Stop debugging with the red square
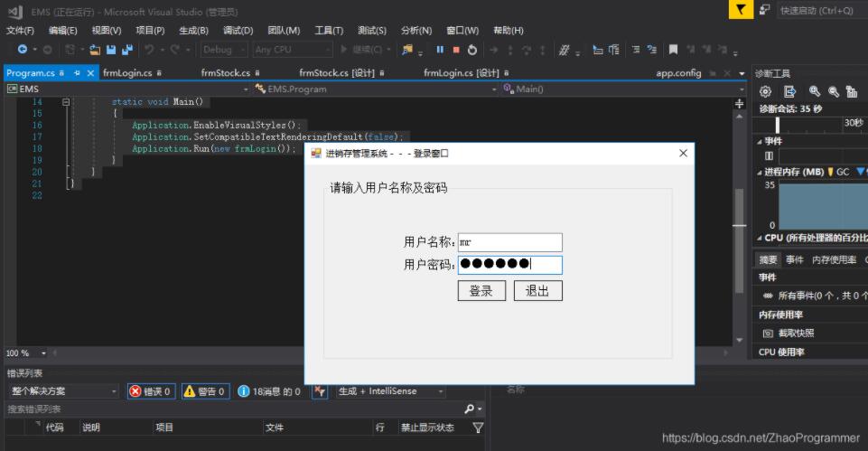The image size is (868, 451). click(x=456, y=50)
